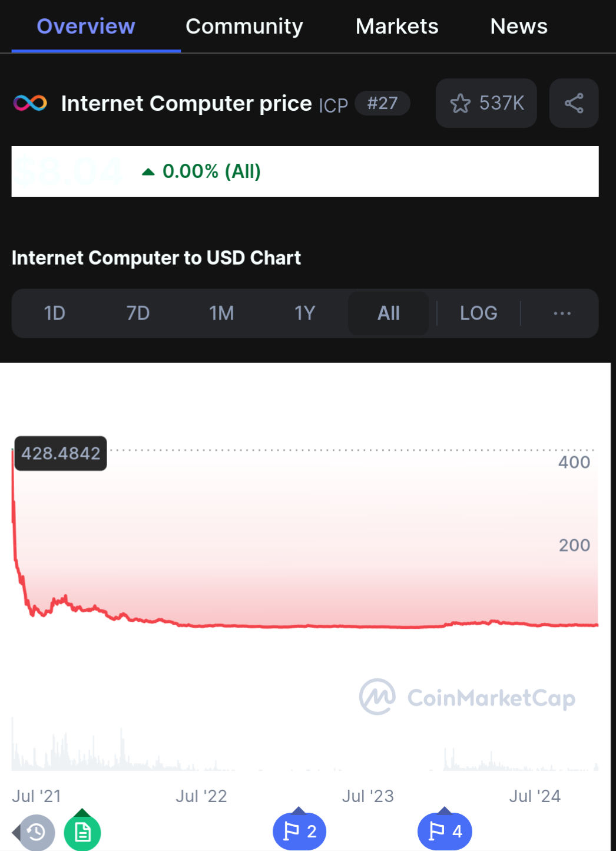Open the News tab
Viewport: 616px width, 851px height.
[x=519, y=26]
